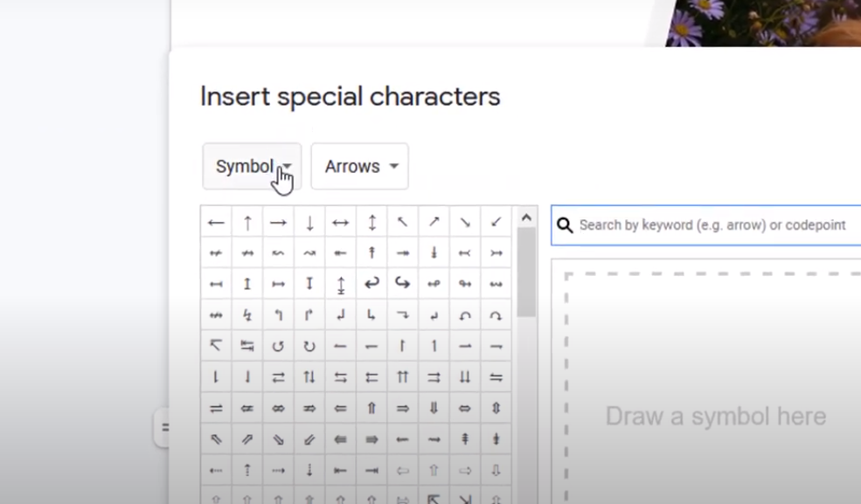Insert the single south-west arrow ↙
The height and width of the screenshot is (504, 861).
point(496,222)
